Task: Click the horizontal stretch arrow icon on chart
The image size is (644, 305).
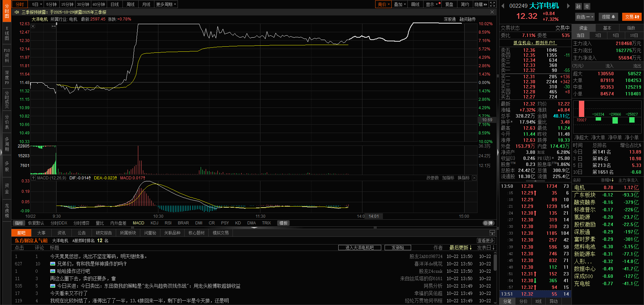Action: coord(54,26)
